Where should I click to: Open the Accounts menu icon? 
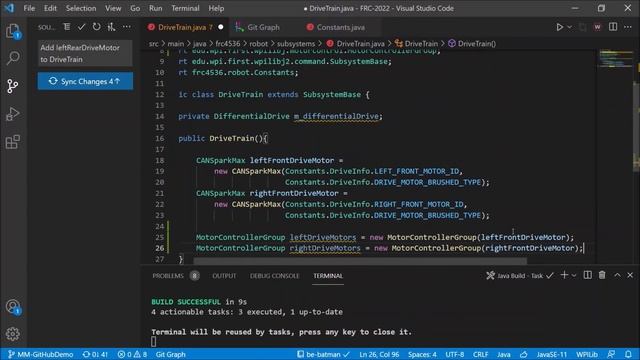point(13,307)
